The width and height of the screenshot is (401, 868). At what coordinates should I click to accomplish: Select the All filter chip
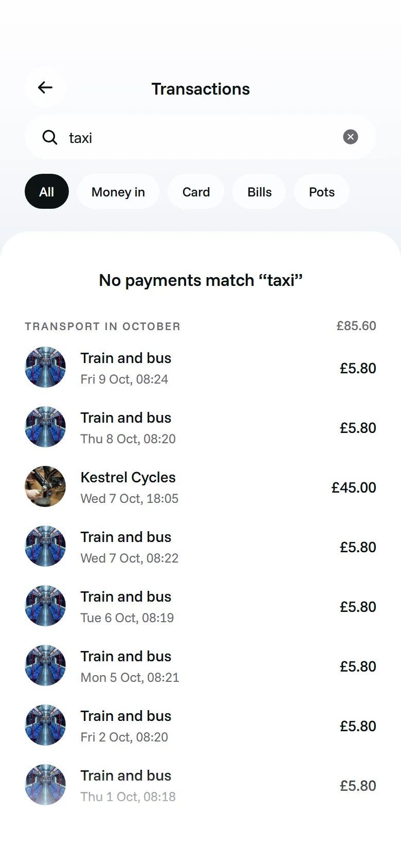(47, 192)
